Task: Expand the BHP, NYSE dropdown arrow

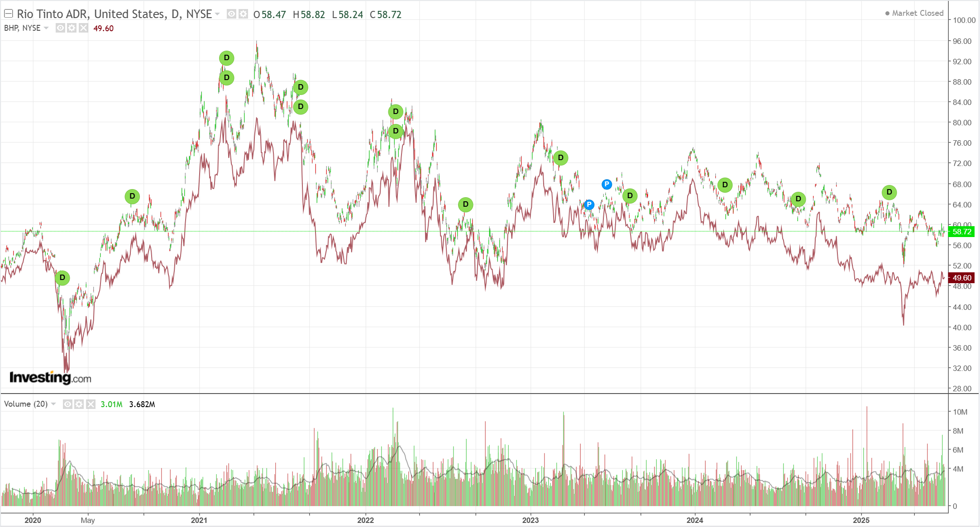Action: pos(46,28)
